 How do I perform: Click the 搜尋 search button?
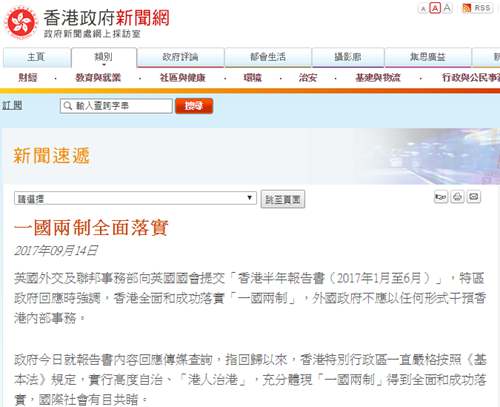tap(194, 106)
